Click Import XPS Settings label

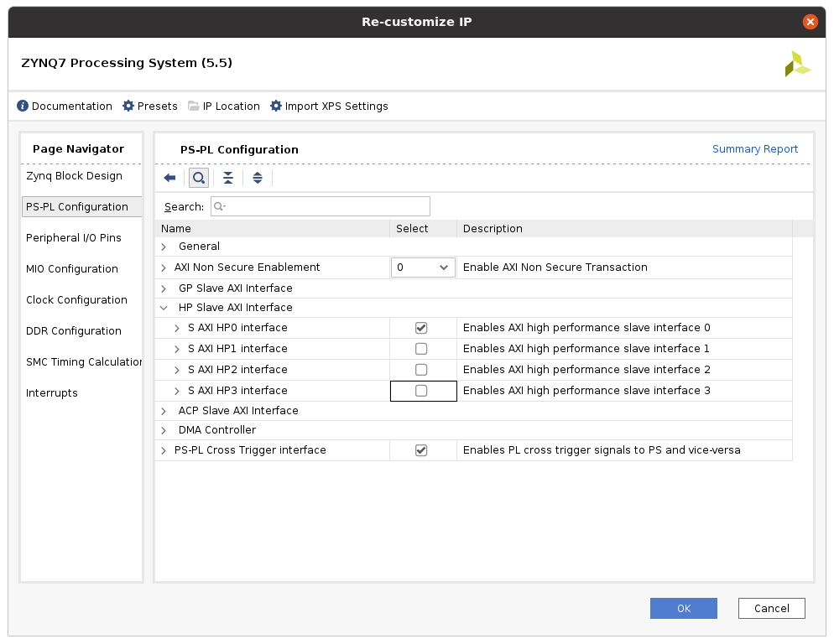click(x=336, y=106)
